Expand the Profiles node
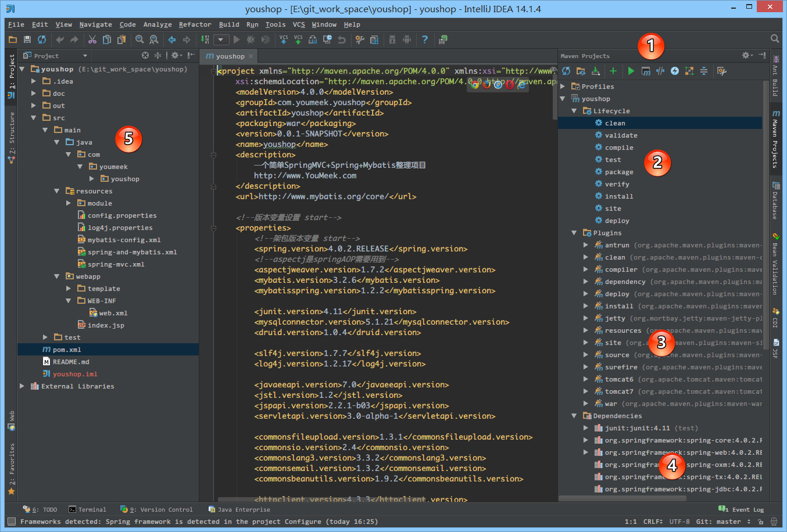 pyautogui.click(x=563, y=86)
